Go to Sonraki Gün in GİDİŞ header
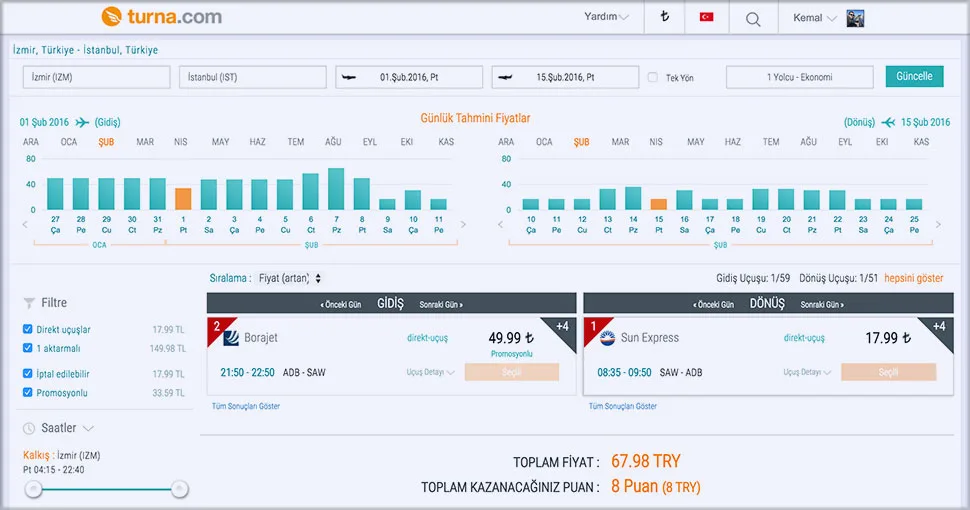This screenshot has width=970, height=510. [x=441, y=304]
